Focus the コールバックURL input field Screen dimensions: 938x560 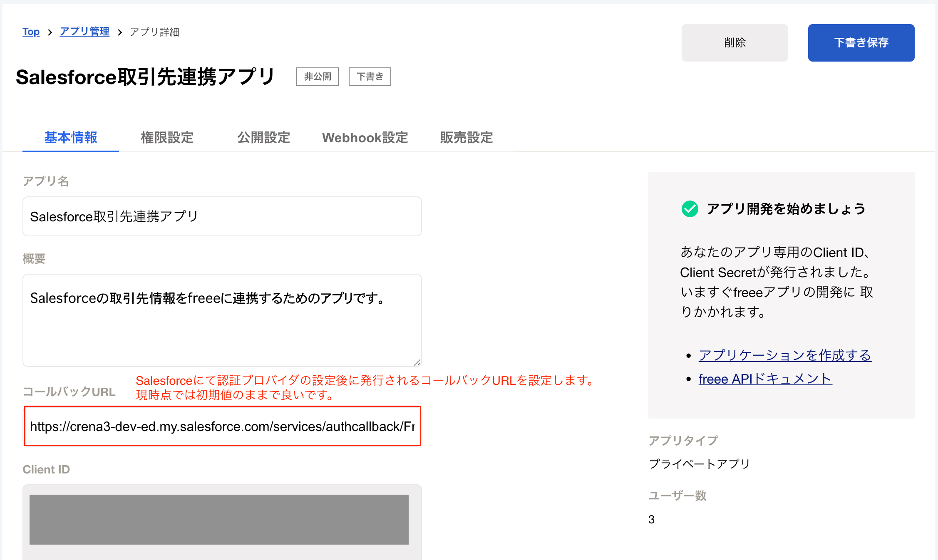[222, 426]
